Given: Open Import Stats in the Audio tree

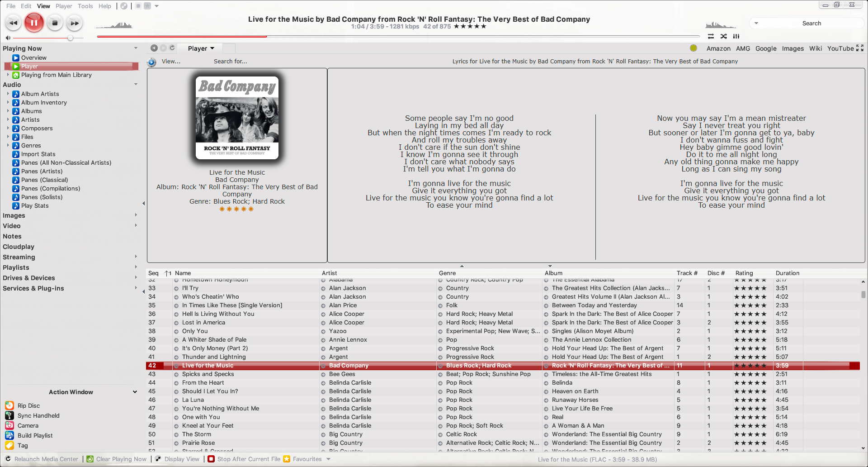Looking at the screenshot, I should (x=38, y=154).
